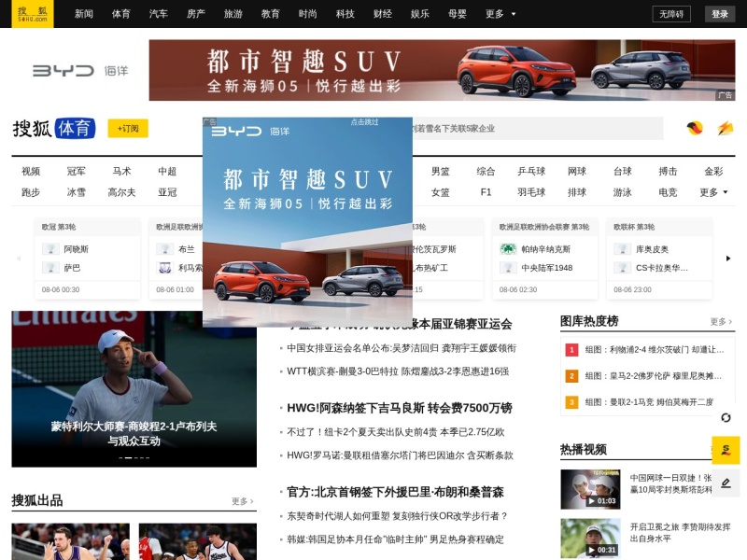The width and height of the screenshot is (747, 560).
Task: Click rank 2 badge in 图库热度榜
Action: [x=571, y=376]
